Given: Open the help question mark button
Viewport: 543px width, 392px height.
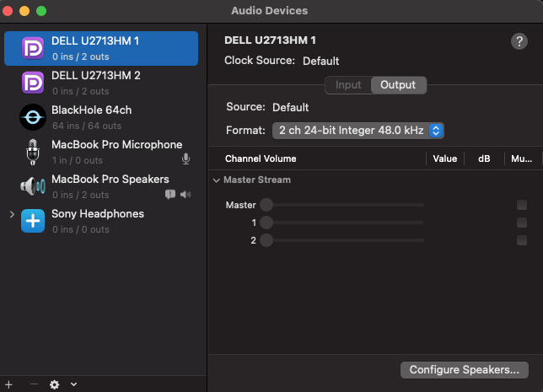Looking at the screenshot, I should 519,41.
